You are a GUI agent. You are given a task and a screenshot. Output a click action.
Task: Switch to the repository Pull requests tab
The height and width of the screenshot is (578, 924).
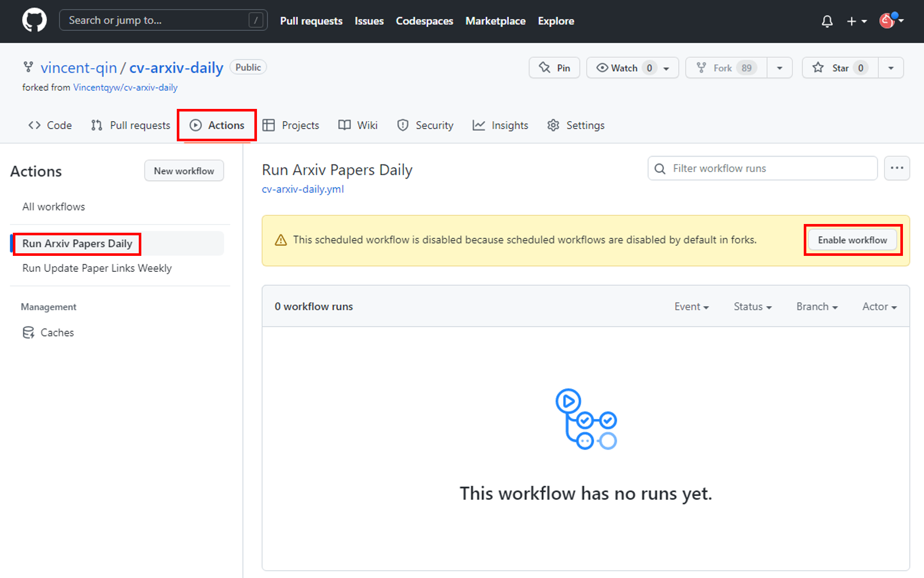[131, 125]
